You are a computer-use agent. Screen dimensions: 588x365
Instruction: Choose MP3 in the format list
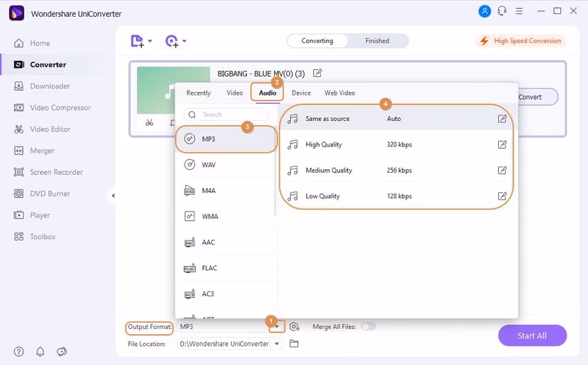coord(226,139)
